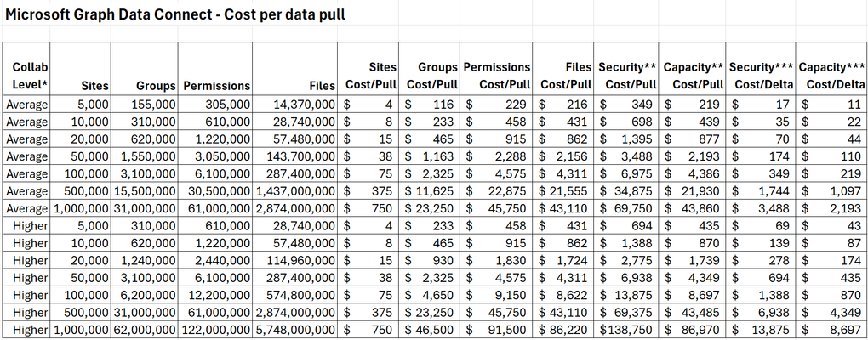Select the Files cell 114,960,000
The height and width of the screenshot is (340, 868).
click(x=295, y=260)
